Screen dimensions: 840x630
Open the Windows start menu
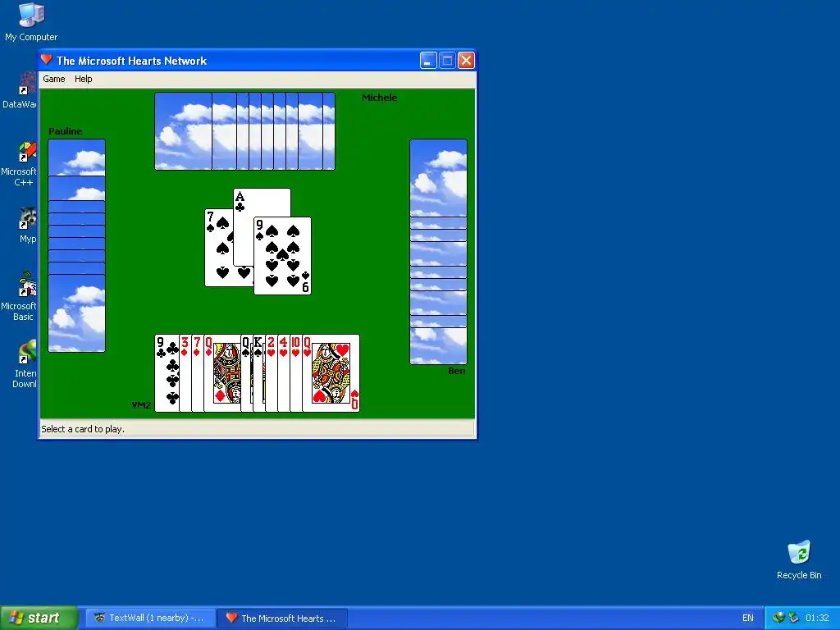[x=39, y=619]
